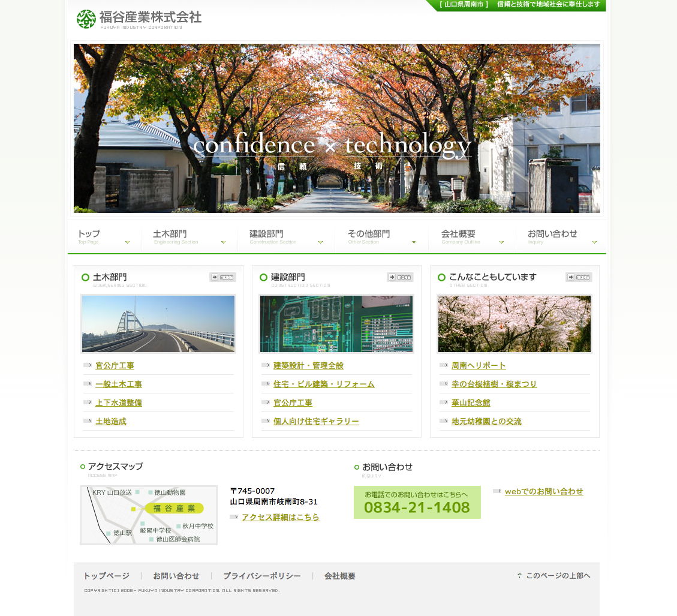Click the postal code 〒745-0007
The height and width of the screenshot is (616, 677).
coord(252,491)
